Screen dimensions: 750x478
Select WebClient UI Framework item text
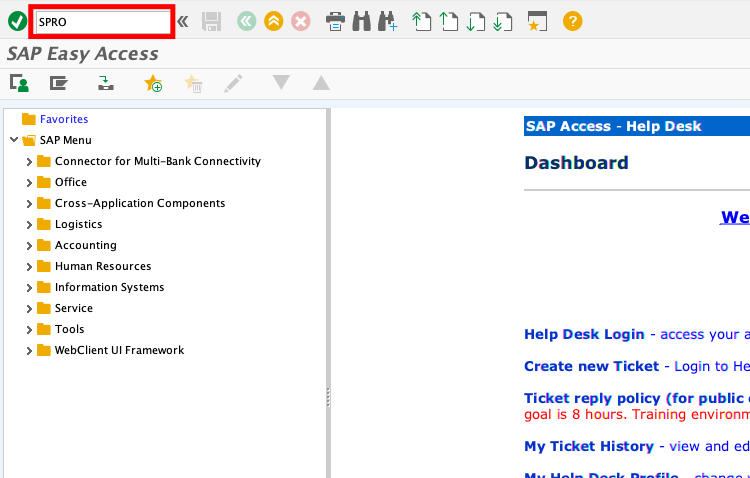[120, 350]
